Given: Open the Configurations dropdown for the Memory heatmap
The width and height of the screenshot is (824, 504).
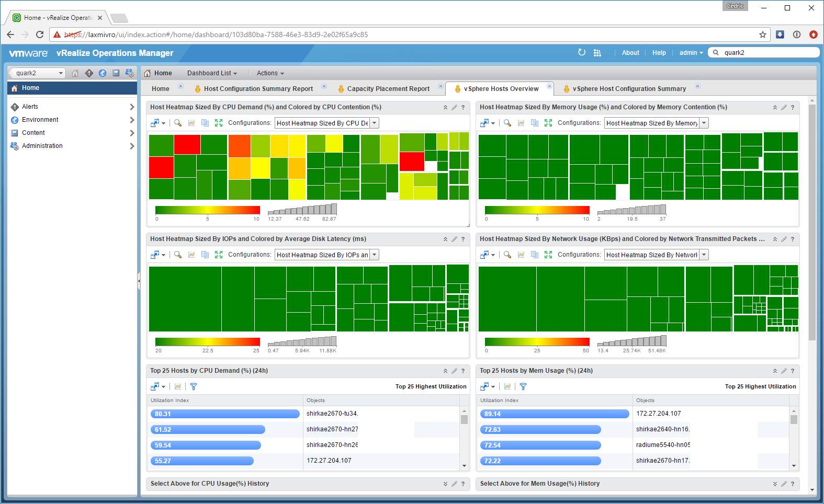Looking at the screenshot, I should coord(704,123).
